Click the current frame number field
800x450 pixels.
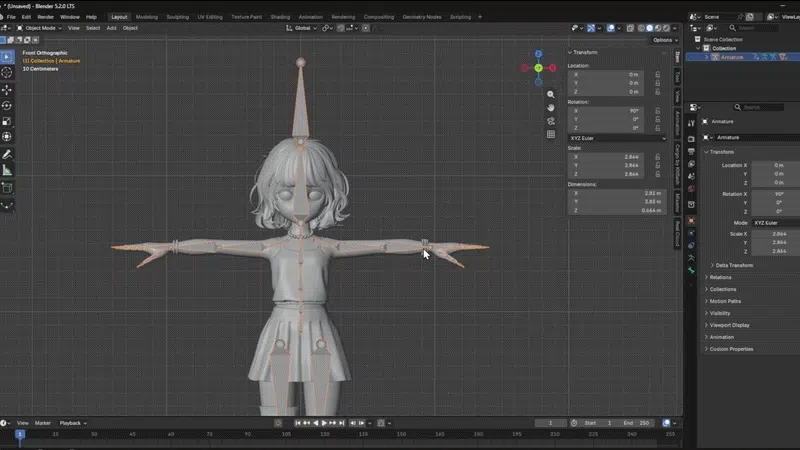551,423
